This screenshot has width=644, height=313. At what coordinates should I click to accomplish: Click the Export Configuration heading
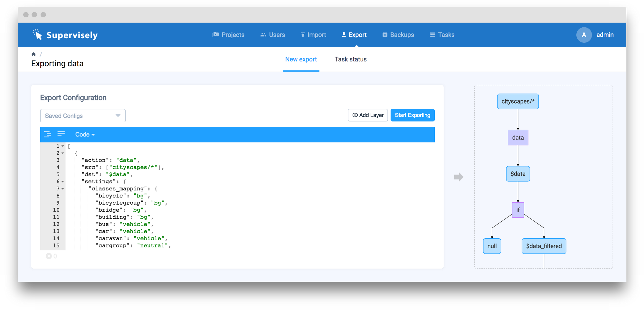pos(73,98)
